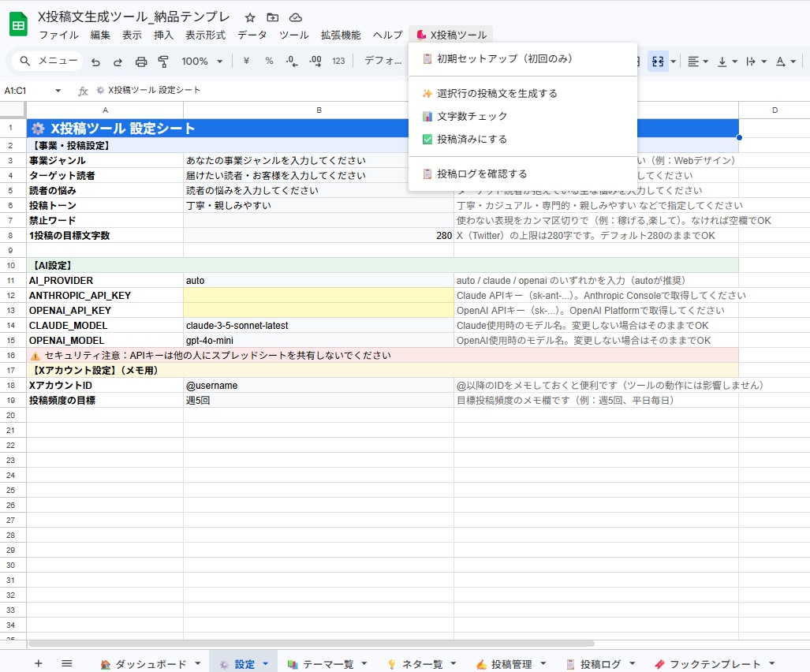Open font family dropdown
Screen dimensions: 810x672
(383, 61)
